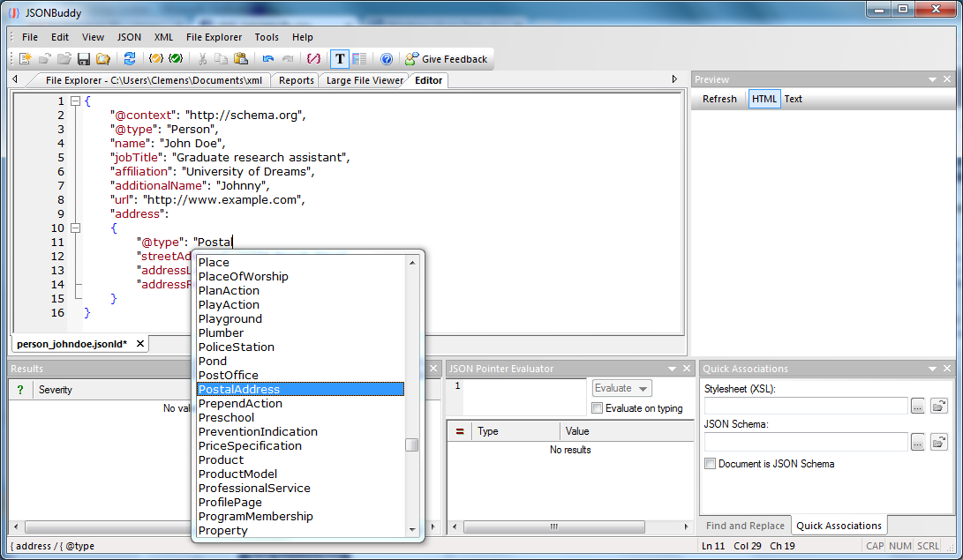The width and height of the screenshot is (963, 560).
Task: Check Document is JSON Schema
Action: [710, 464]
